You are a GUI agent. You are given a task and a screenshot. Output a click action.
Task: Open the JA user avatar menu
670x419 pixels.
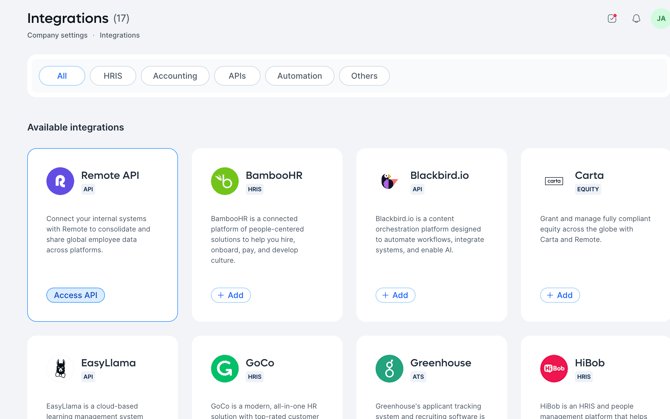point(660,18)
